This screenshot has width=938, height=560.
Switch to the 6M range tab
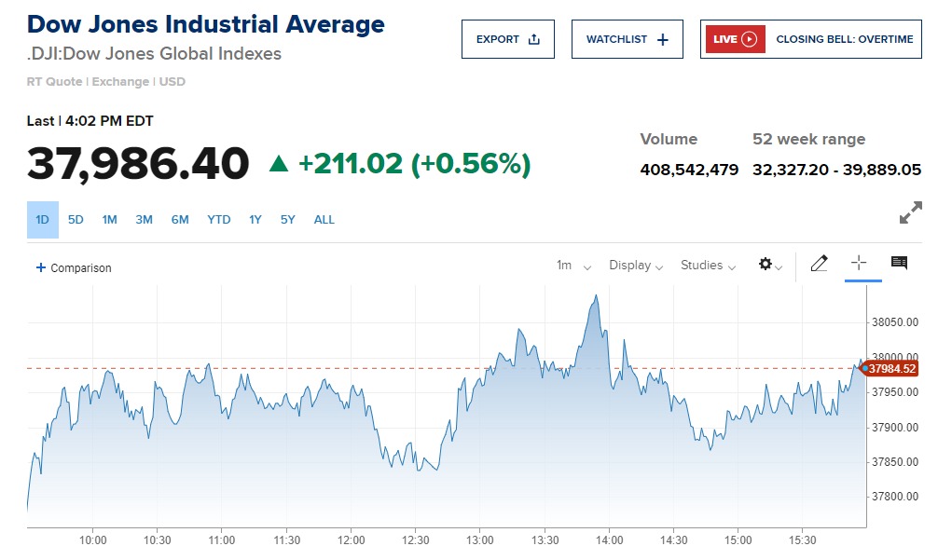(180, 220)
